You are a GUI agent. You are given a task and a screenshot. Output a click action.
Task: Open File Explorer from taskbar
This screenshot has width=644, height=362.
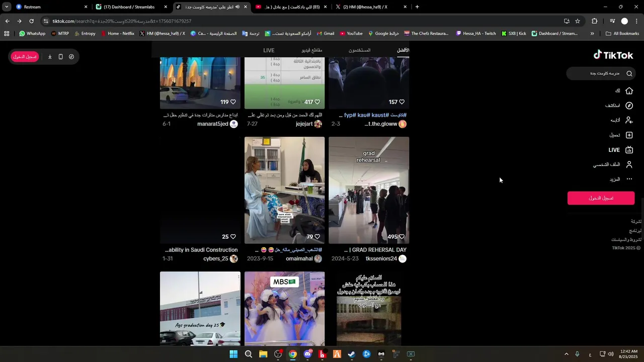[x=263, y=354]
